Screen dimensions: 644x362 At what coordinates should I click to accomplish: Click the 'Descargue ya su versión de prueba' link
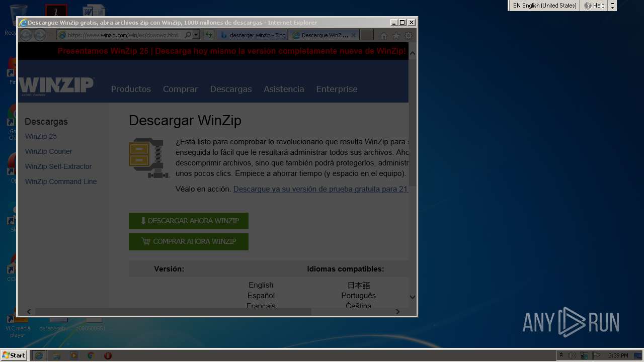pyautogui.click(x=321, y=189)
